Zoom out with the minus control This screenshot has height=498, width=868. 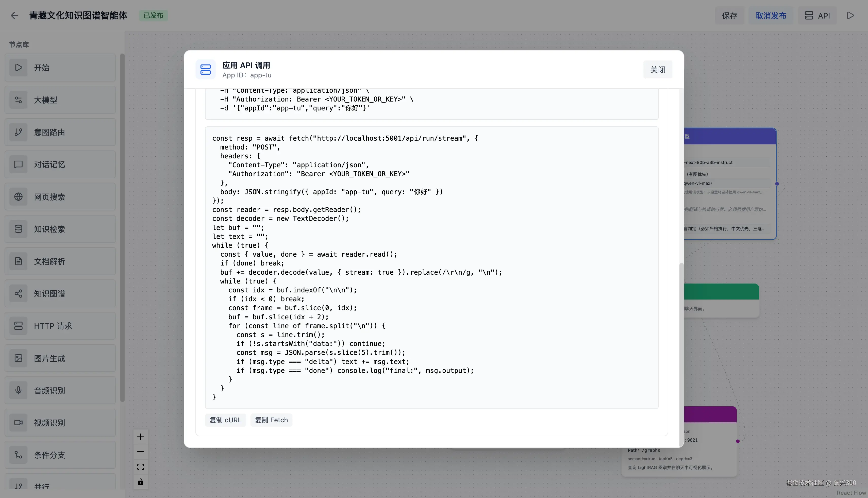point(141,452)
